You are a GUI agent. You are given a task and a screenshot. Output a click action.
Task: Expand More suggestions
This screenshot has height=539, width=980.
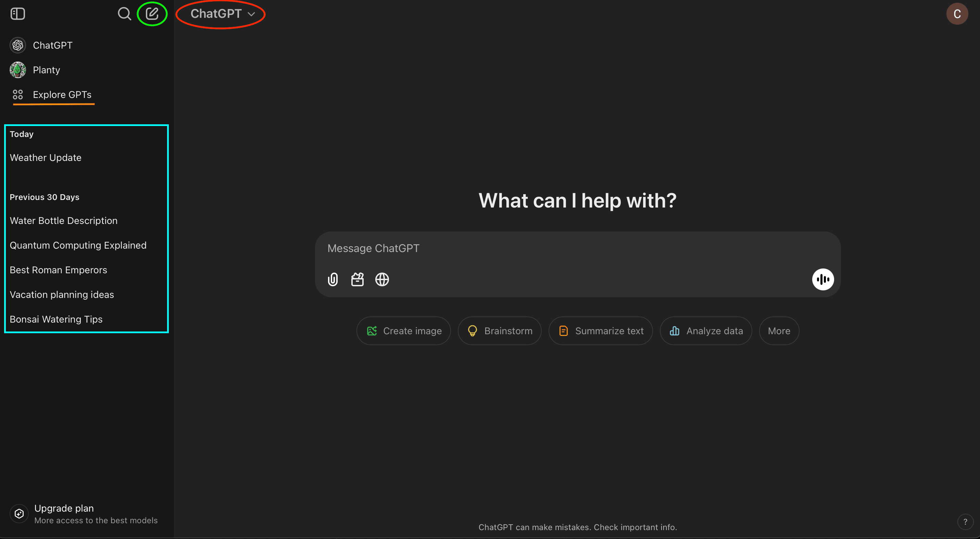(779, 331)
